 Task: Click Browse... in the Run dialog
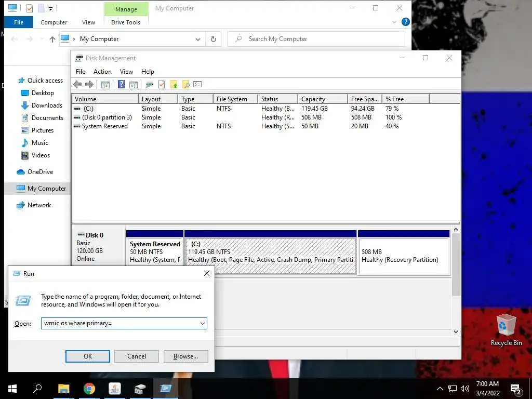pyautogui.click(x=185, y=356)
